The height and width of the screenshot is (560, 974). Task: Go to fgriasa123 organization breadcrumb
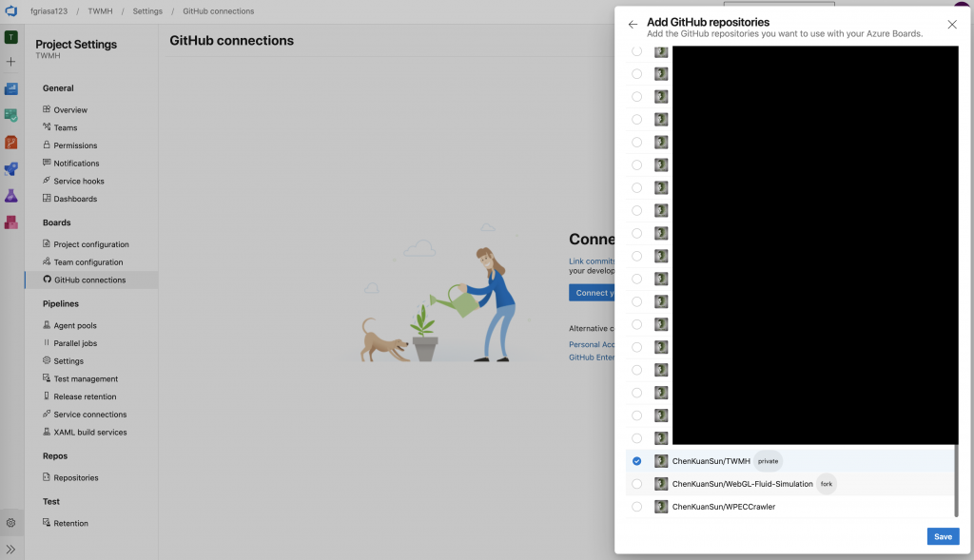click(49, 11)
